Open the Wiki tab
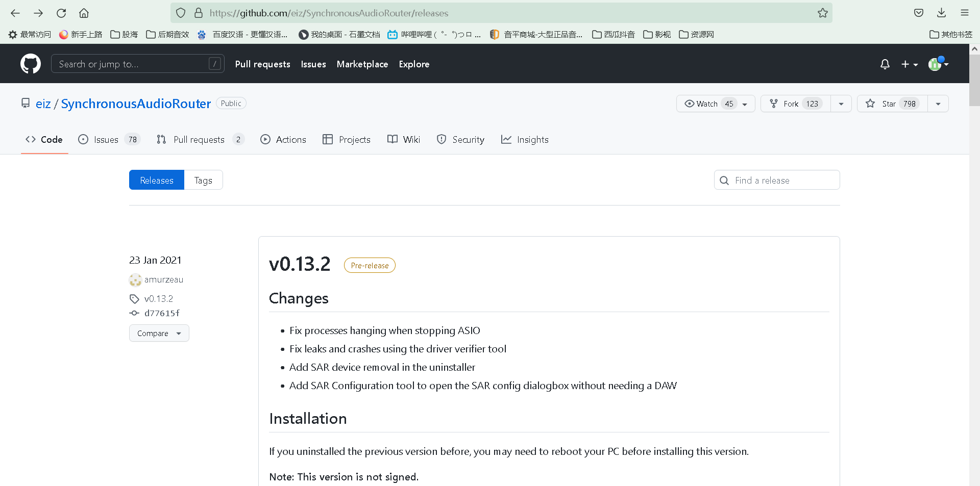980x486 pixels. coord(404,139)
